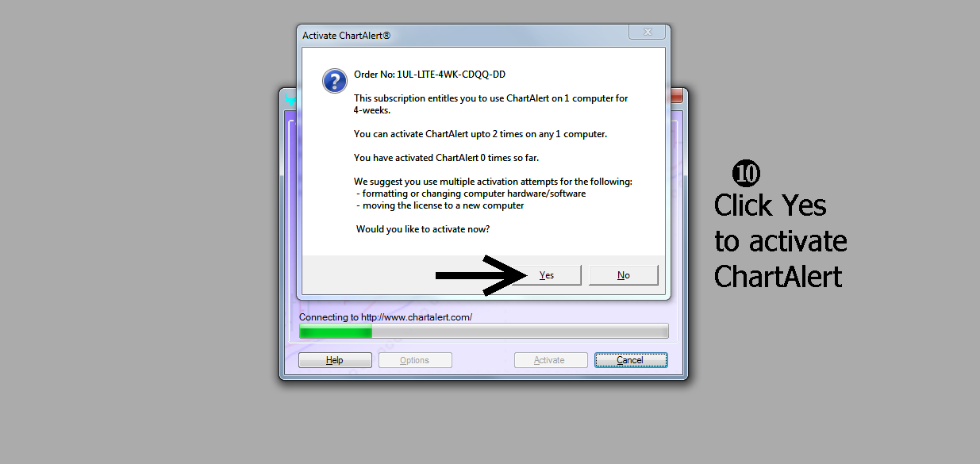The width and height of the screenshot is (980, 464).
Task: Close the background window with red button
Action: coord(678,96)
